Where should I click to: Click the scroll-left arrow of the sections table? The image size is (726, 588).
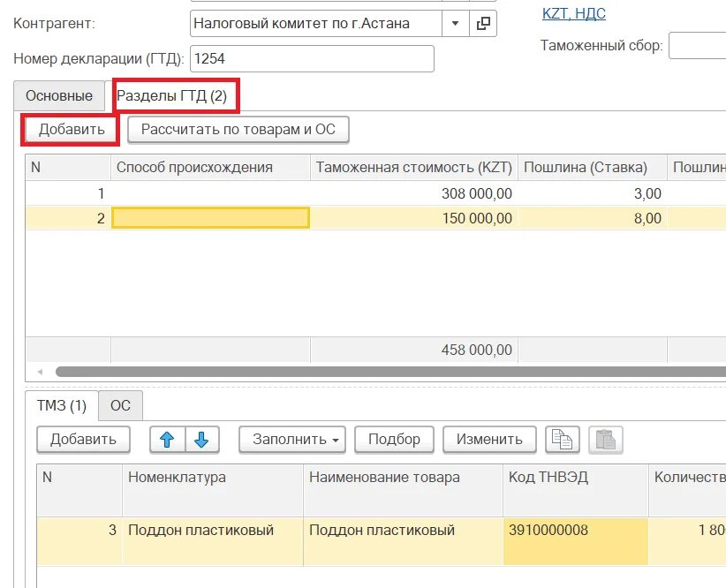(41, 372)
